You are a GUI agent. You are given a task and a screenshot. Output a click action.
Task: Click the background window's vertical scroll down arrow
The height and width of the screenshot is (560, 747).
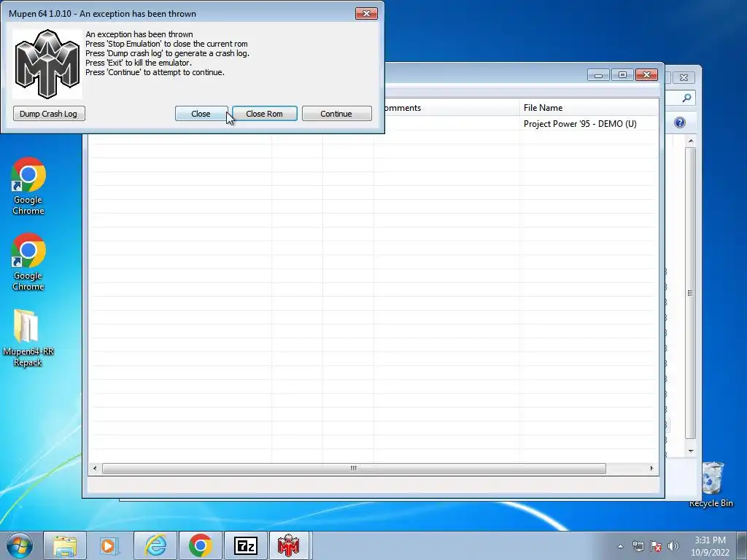pyautogui.click(x=691, y=451)
